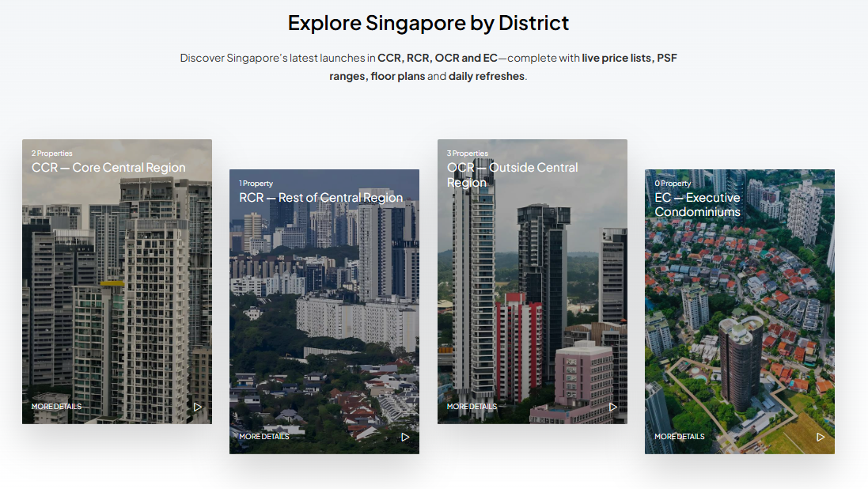Open More Details for Core Central Region
Image resolution: width=868 pixels, height=489 pixels.
[56, 407]
